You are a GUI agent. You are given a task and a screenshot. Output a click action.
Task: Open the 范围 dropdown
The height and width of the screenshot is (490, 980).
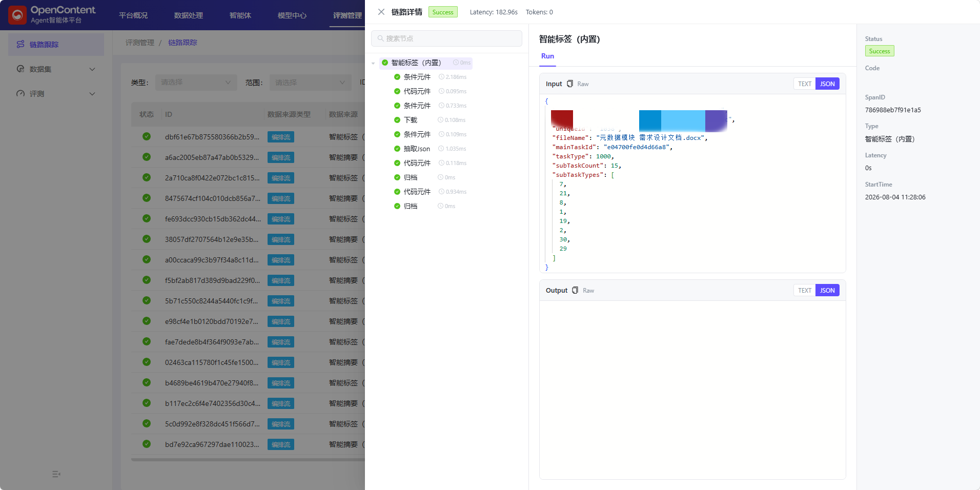(310, 82)
